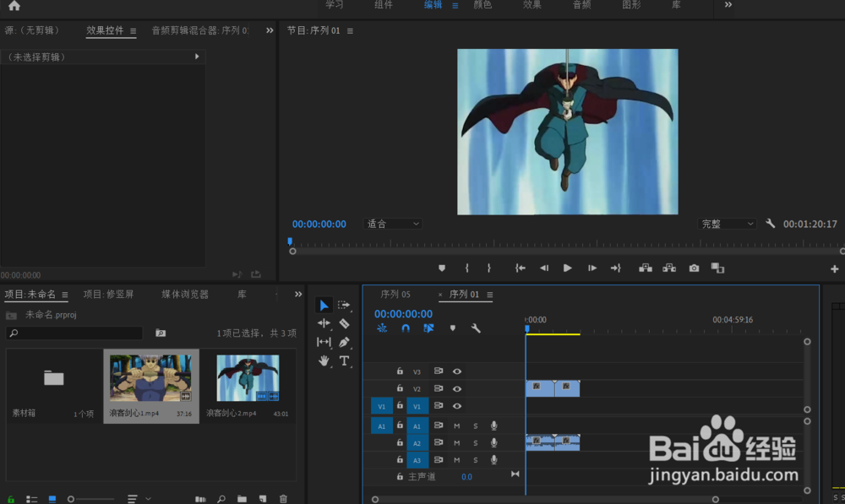Select the Hand tool
The image size is (845, 504).
pyautogui.click(x=324, y=360)
